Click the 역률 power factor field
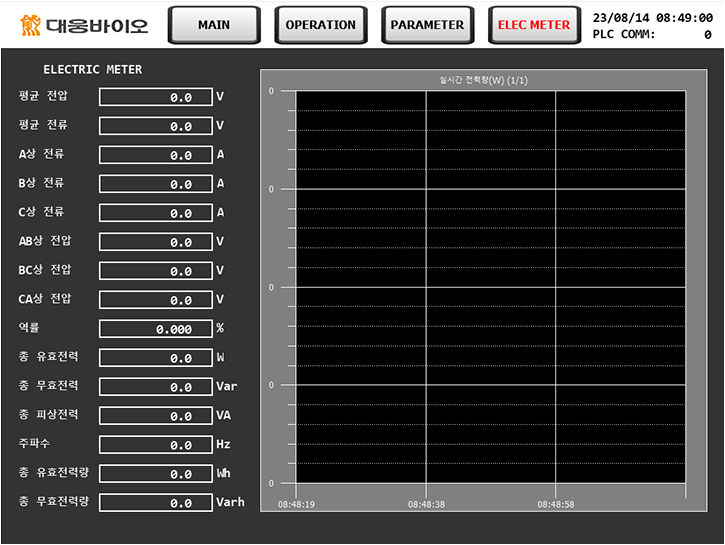The width and height of the screenshot is (725, 545). 156,329
